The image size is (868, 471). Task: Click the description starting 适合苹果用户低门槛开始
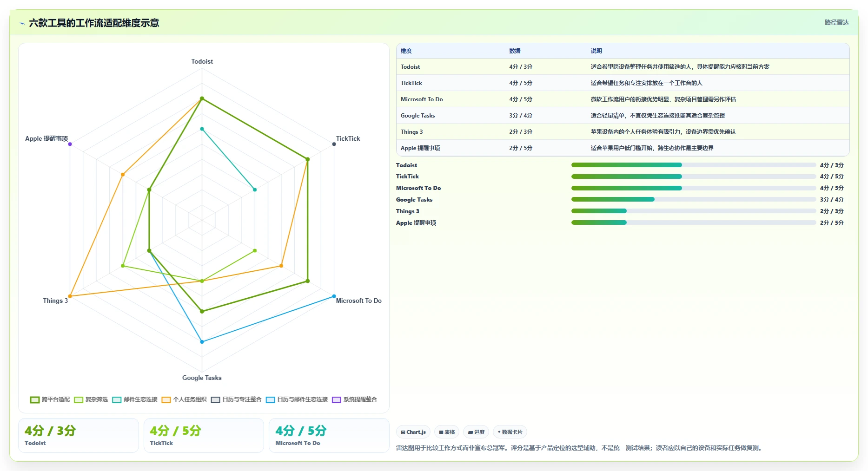[652, 148]
